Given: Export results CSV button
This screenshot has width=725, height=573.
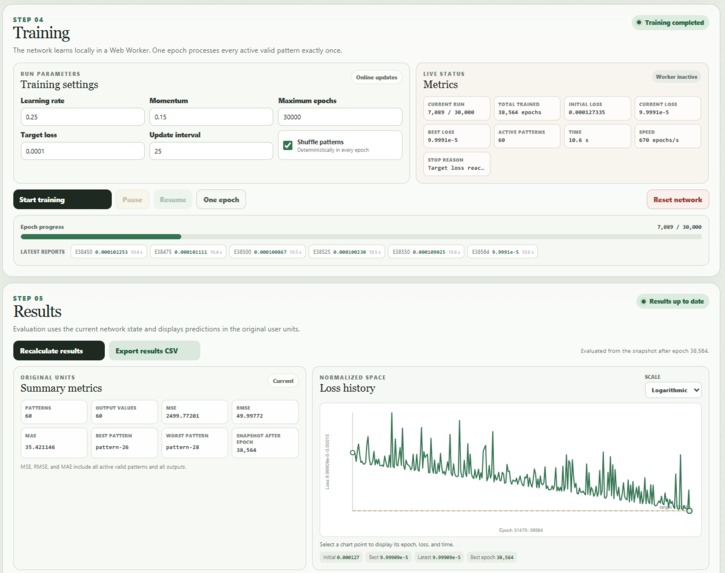Looking at the screenshot, I should pyautogui.click(x=154, y=351).
